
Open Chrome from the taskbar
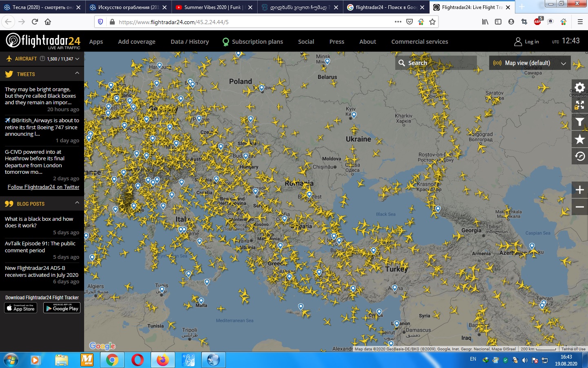pyautogui.click(x=112, y=360)
